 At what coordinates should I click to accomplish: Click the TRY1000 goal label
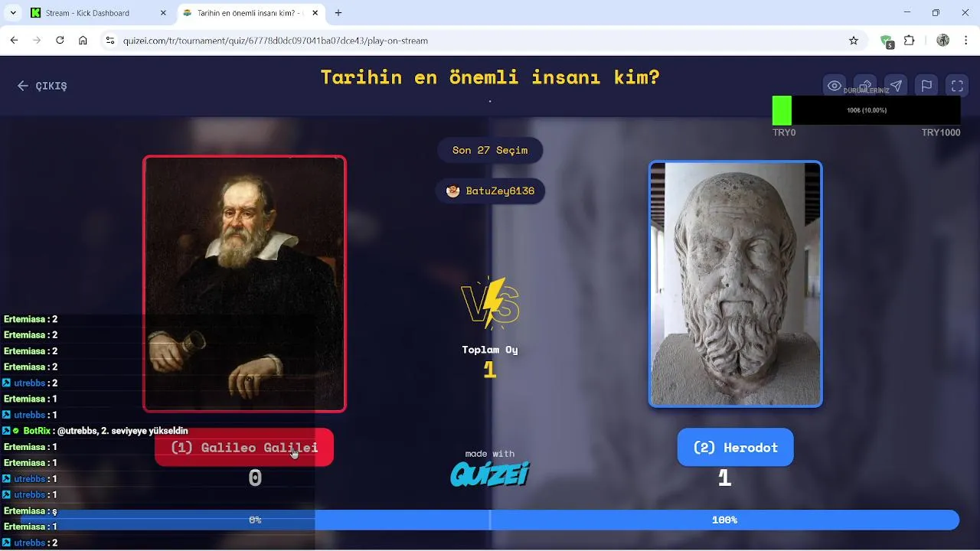pyautogui.click(x=941, y=132)
